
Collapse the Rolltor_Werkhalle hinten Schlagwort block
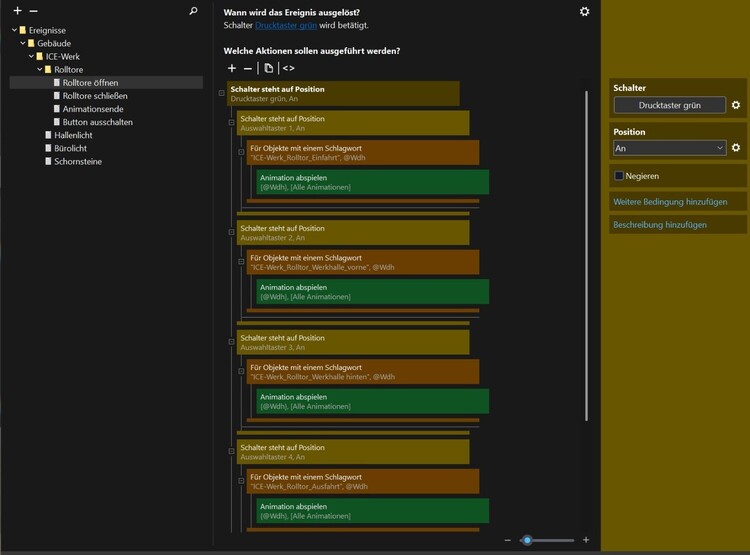(x=242, y=371)
